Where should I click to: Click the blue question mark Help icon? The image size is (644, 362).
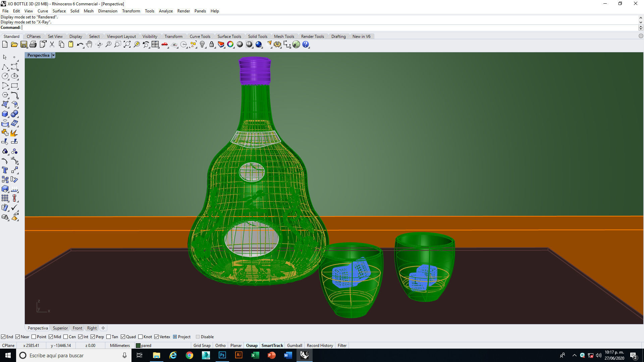pos(306,44)
